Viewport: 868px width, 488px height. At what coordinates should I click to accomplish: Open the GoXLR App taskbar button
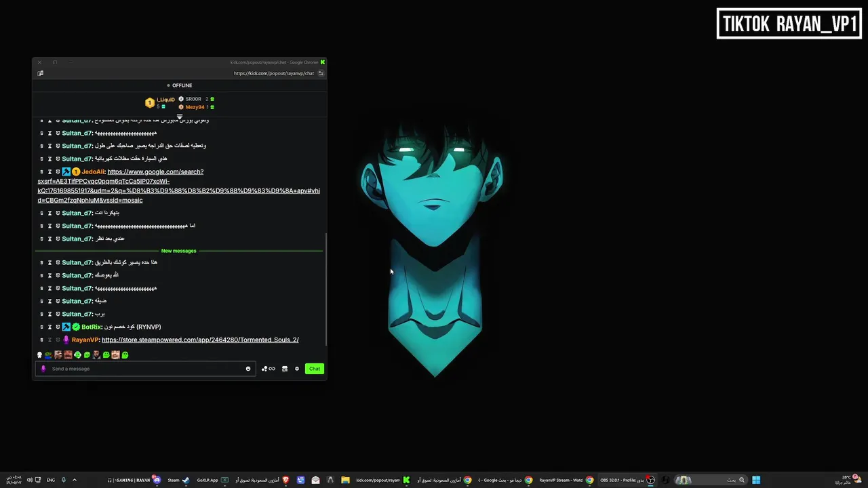coord(212,480)
